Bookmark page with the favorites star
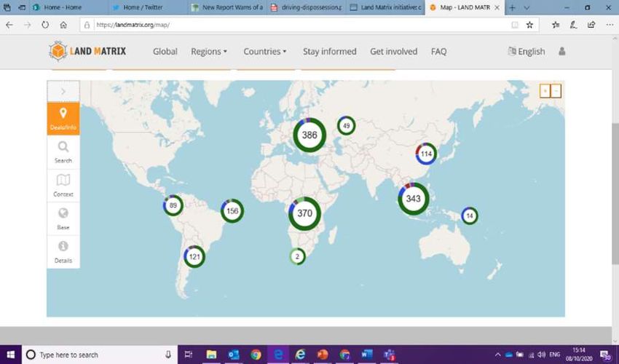Screen dimensions: 619x364 pyautogui.click(x=529, y=24)
